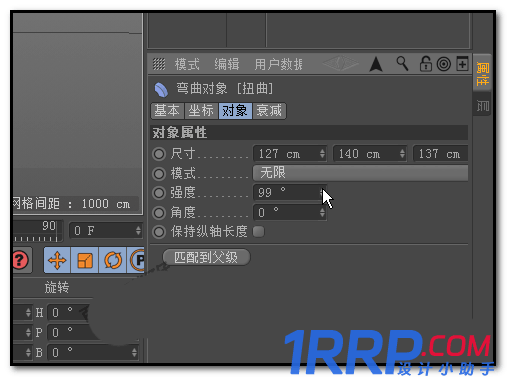The width and height of the screenshot is (507, 377).
Task: Click the B rotation 0° field
Action: pos(93,352)
